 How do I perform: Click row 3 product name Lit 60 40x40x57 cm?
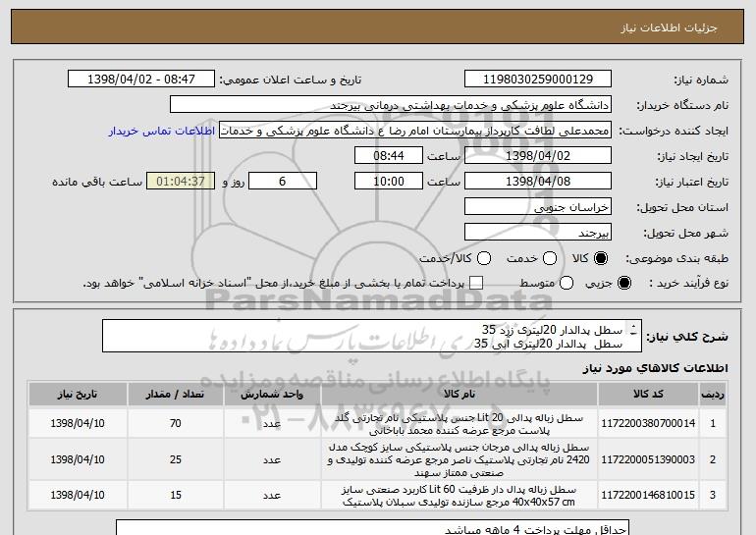[459, 496]
